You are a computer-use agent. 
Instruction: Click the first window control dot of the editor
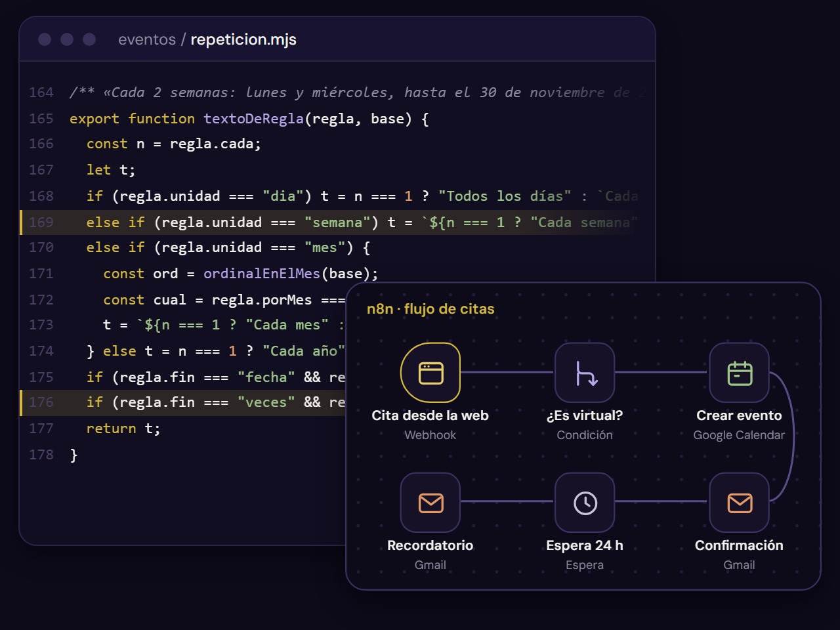coord(45,39)
